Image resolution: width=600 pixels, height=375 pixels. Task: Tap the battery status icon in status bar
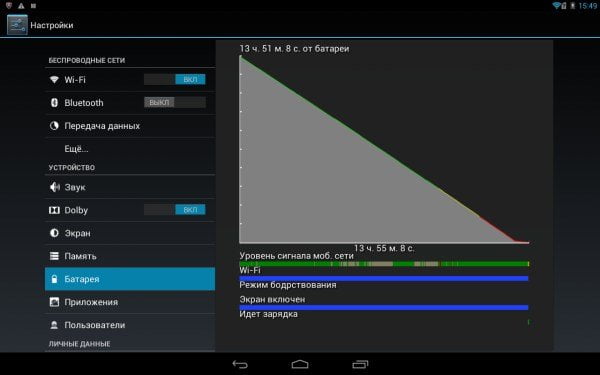573,5
